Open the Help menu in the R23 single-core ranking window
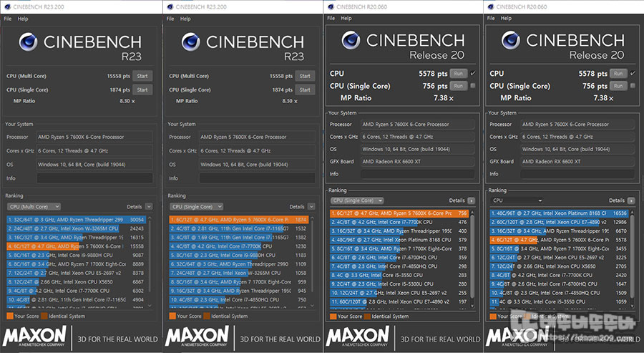The height and width of the screenshot is (353, 644). tap(185, 19)
